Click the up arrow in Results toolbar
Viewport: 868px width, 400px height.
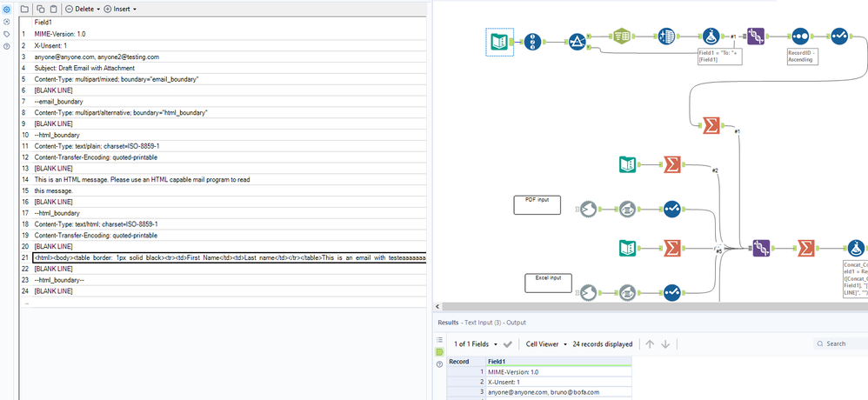[x=650, y=344]
